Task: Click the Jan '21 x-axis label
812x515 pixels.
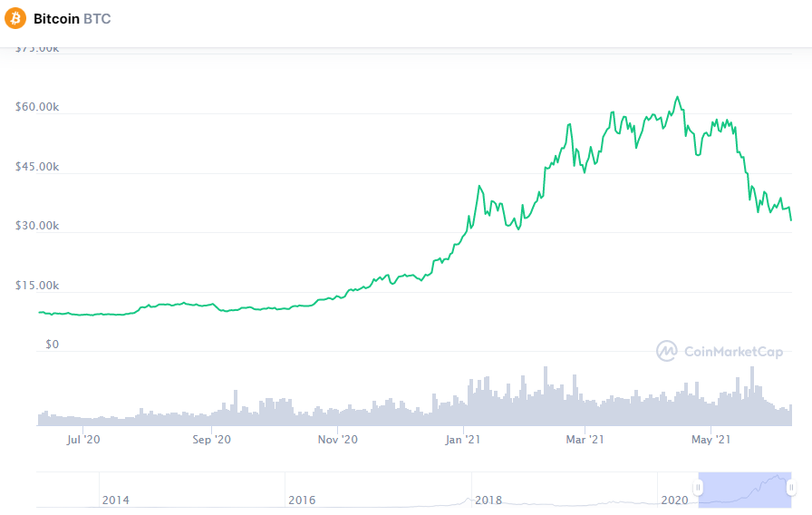Action: 463,440
